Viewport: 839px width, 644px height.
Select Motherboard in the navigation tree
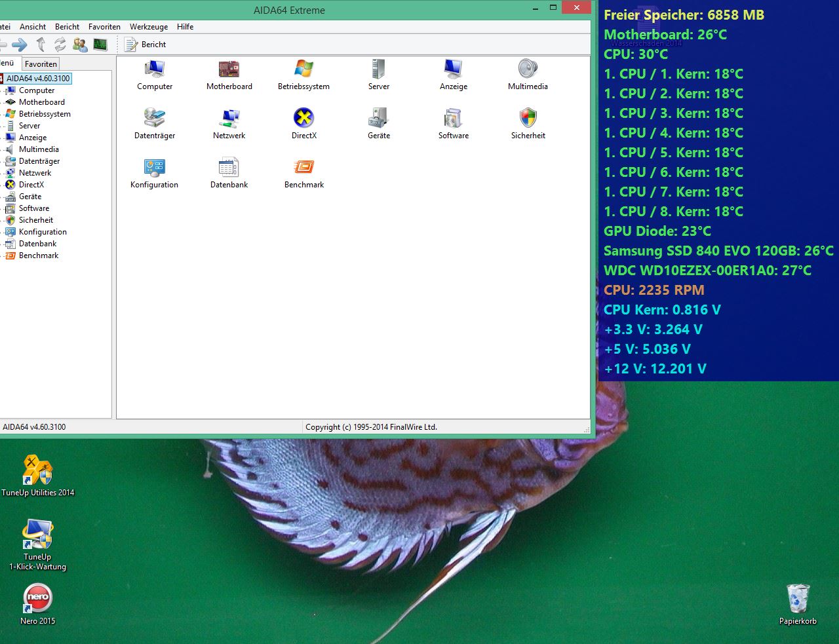(x=42, y=102)
